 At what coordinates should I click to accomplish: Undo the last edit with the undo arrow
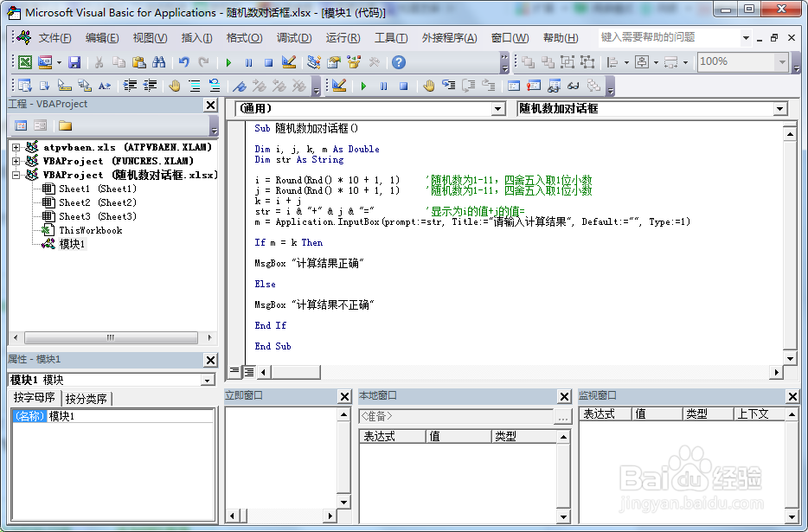tap(184, 62)
